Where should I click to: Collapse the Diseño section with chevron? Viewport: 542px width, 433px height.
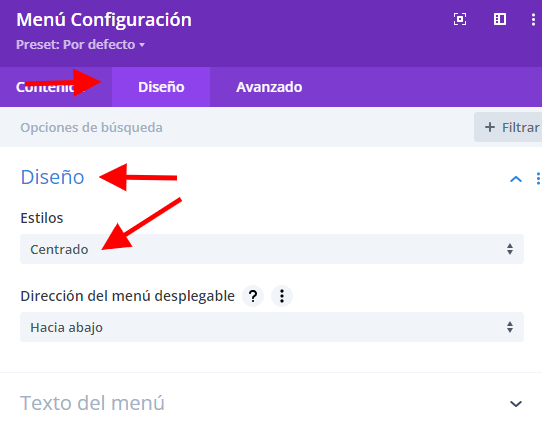tap(516, 179)
